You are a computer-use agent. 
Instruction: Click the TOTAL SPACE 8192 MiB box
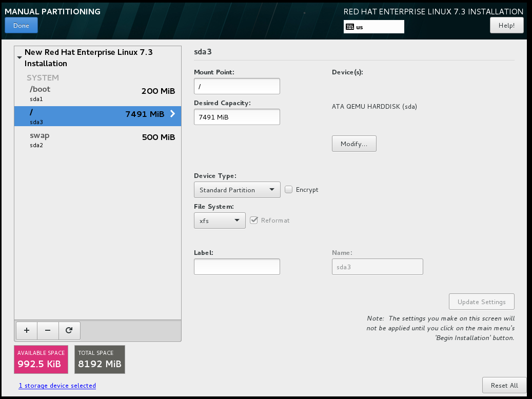tap(100, 360)
